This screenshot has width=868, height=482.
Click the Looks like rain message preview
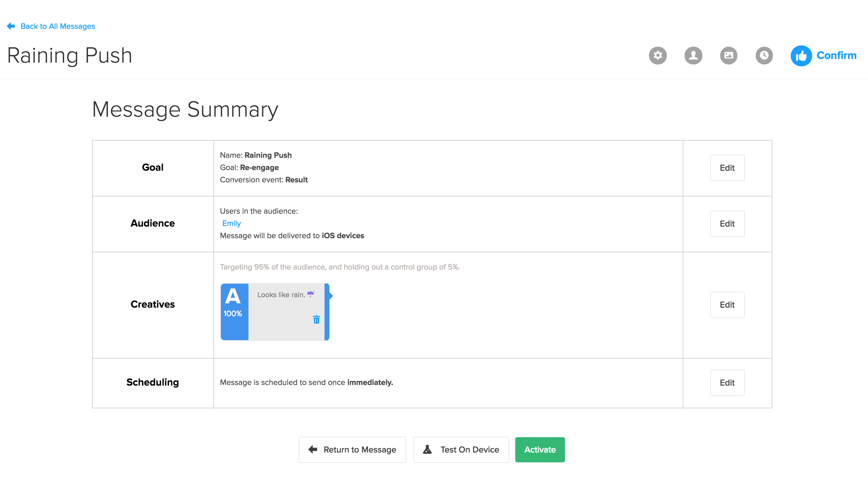[281, 294]
